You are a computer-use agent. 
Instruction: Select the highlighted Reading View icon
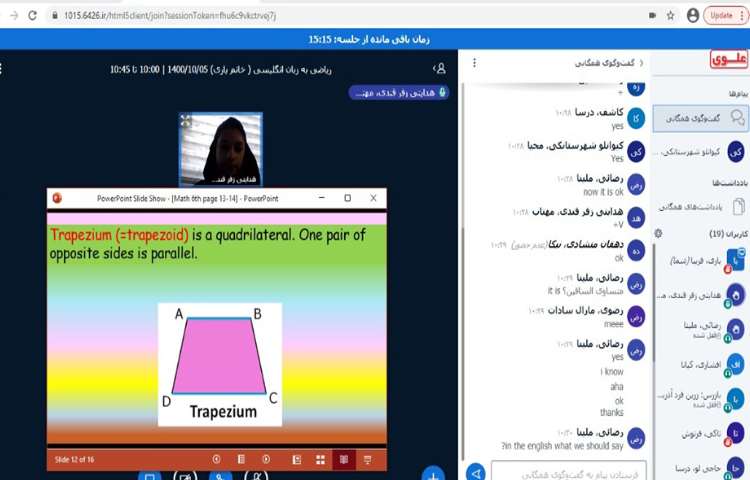[x=344, y=459]
